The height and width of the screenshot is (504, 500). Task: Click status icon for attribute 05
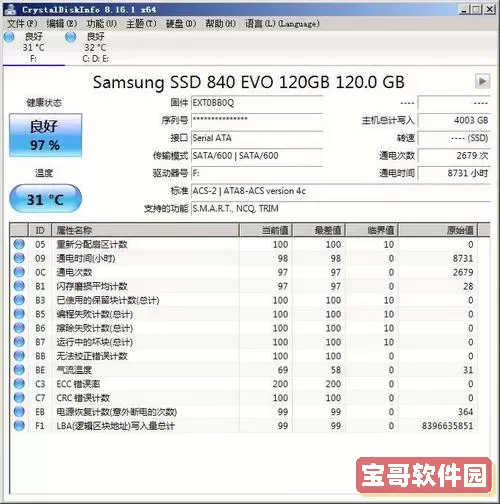click(x=19, y=244)
